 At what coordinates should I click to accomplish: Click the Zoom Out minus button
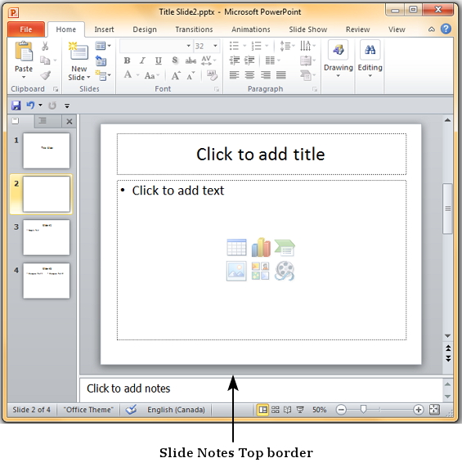point(341,410)
